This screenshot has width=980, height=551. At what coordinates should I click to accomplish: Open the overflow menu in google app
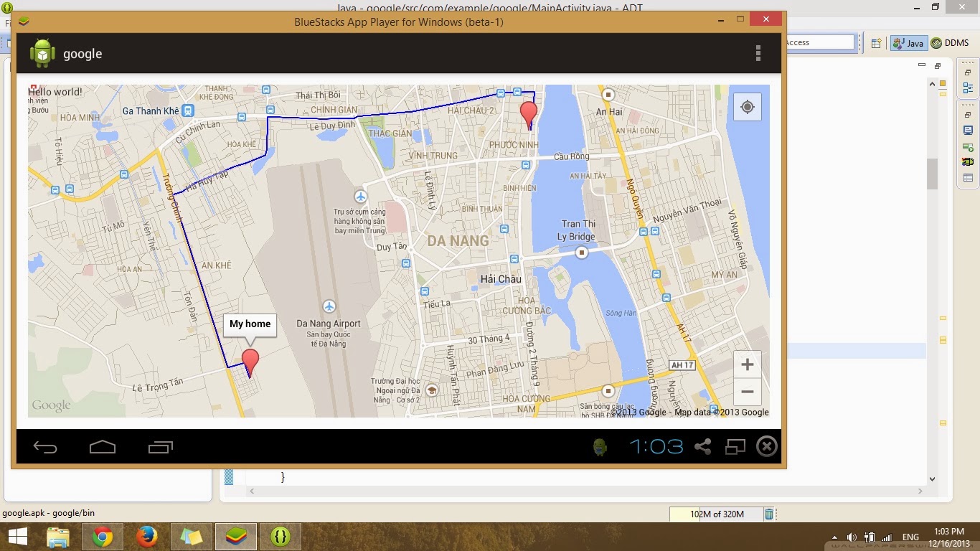tap(758, 53)
